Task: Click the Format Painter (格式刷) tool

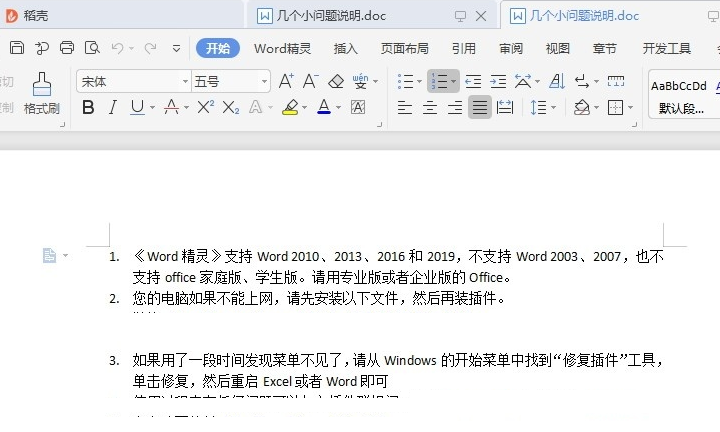Action: pyautogui.click(x=41, y=93)
